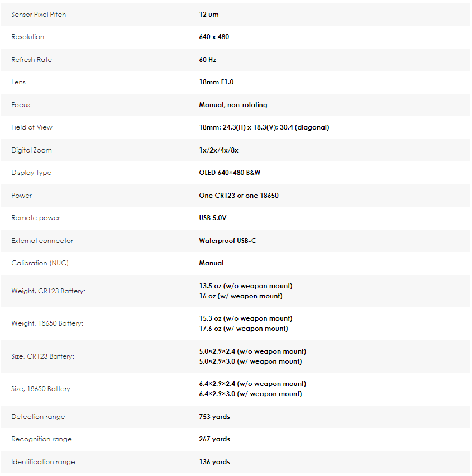Click the Calibration (NUC) label
The height and width of the screenshot is (476, 472).
coord(40,263)
